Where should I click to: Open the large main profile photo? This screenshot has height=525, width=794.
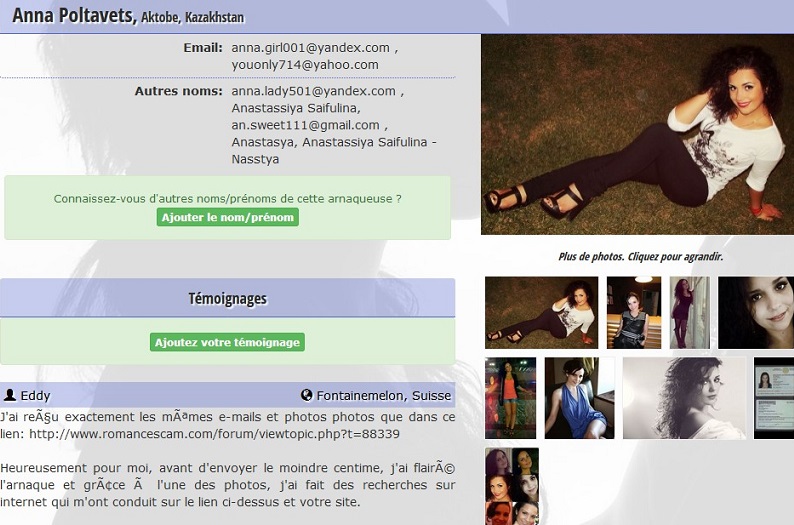point(638,134)
